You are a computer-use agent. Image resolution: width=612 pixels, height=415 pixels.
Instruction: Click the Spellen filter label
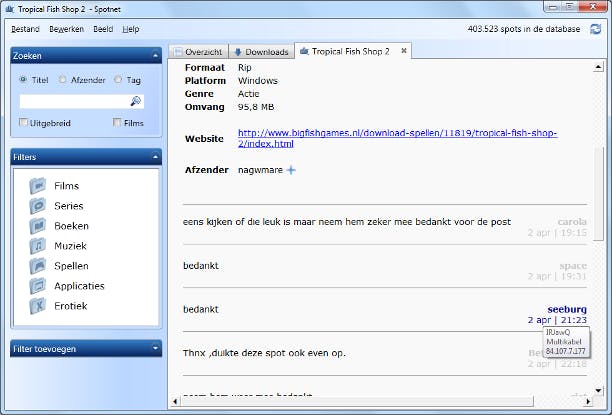71,266
